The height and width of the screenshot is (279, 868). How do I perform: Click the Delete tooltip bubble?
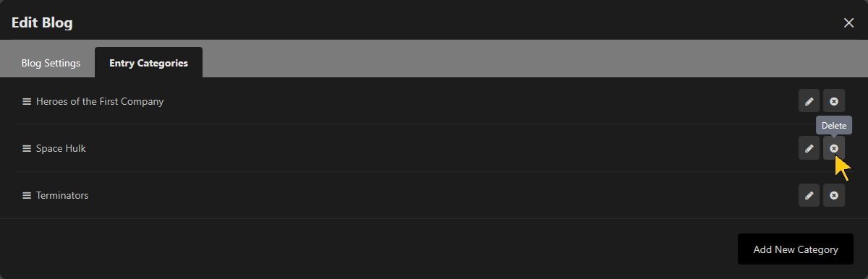click(x=834, y=125)
